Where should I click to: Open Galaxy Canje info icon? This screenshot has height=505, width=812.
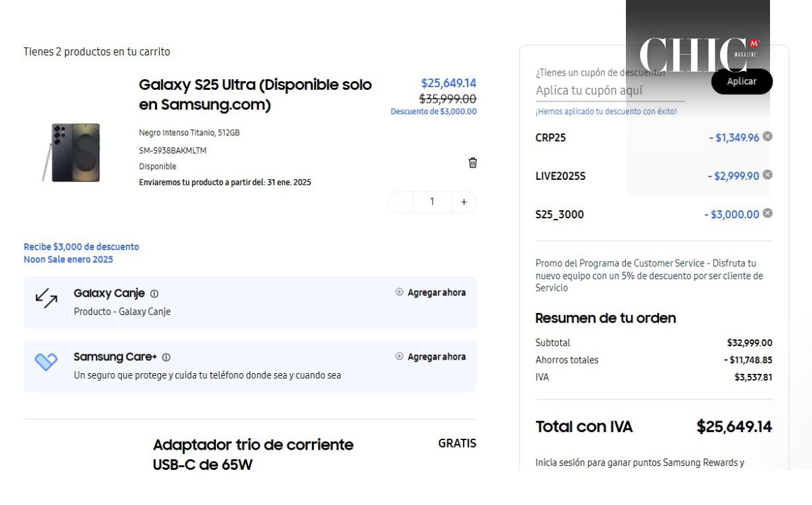coord(154,294)
